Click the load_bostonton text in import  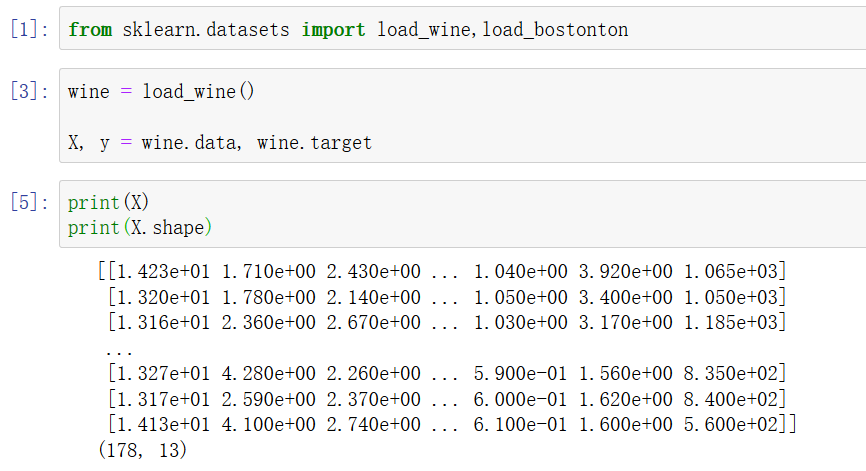tap(555, 29)
